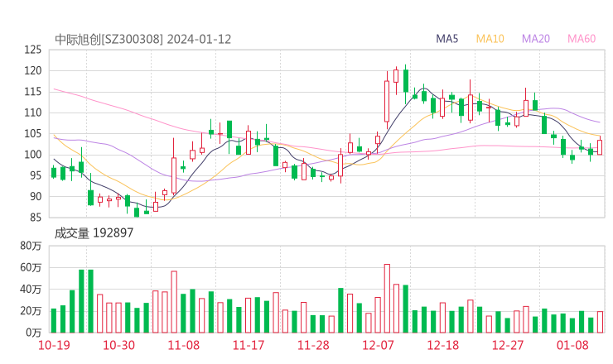Click the last red volume bar at the right edge

click(600, 322)
